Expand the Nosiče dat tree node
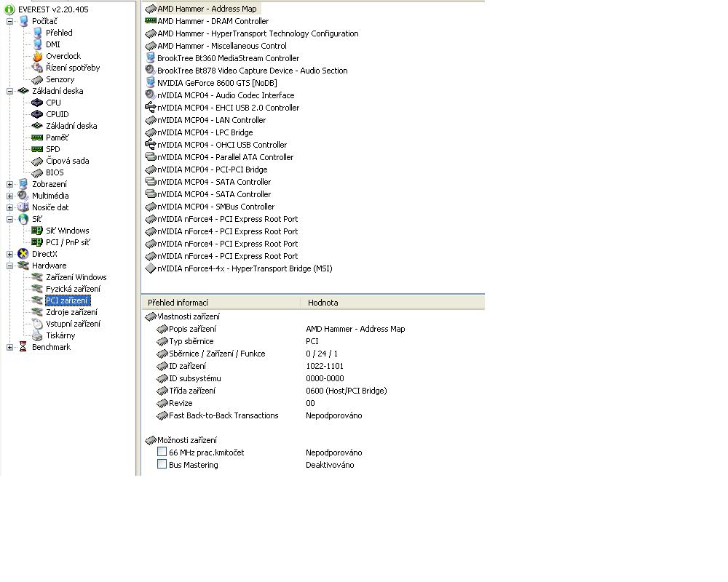This screenshot has width=728, height=582. 9,207
